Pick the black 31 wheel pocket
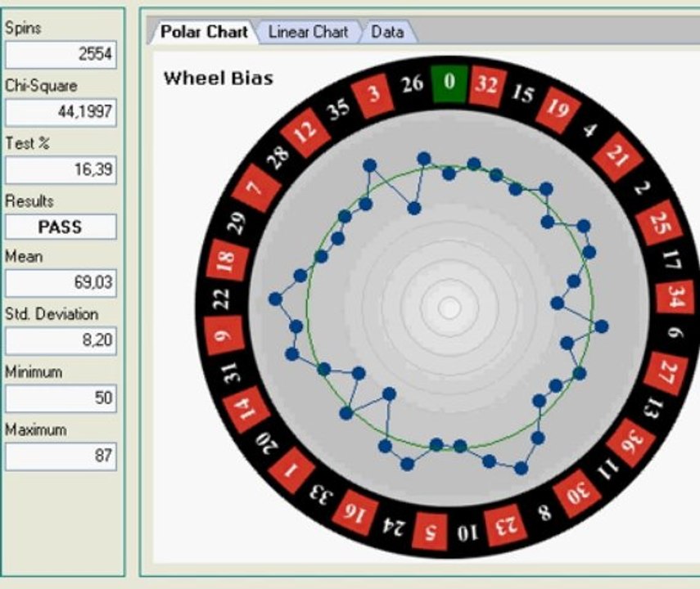Screen dimensions: 700x589 (x=230, y=374)
